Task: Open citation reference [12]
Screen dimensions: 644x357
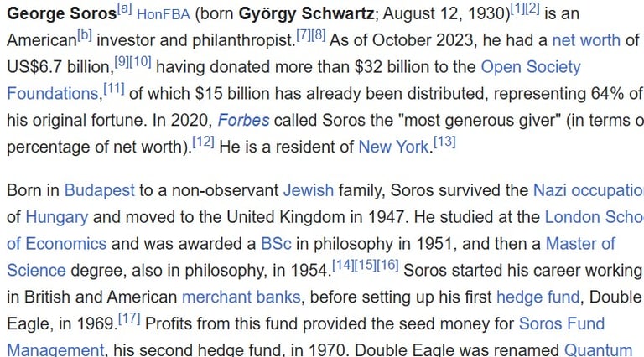Action: pyautogui.click(x=203, y=142)
